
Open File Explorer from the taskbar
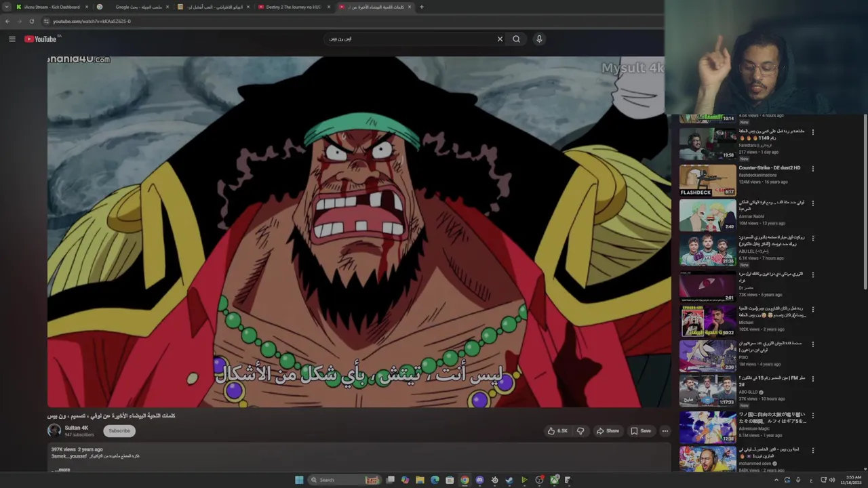[x=420, y=480]
